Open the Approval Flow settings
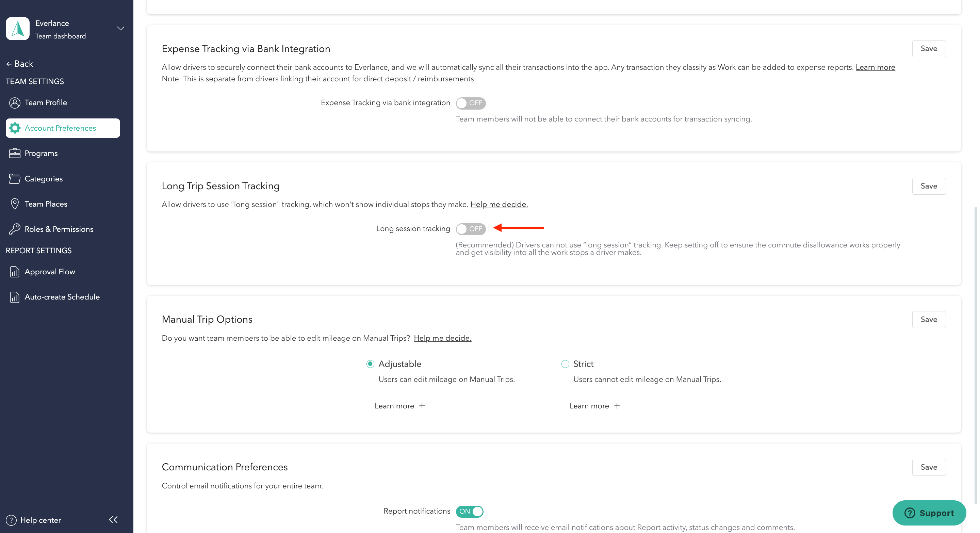This screenshot has height=533, width=980. (50, 272)
